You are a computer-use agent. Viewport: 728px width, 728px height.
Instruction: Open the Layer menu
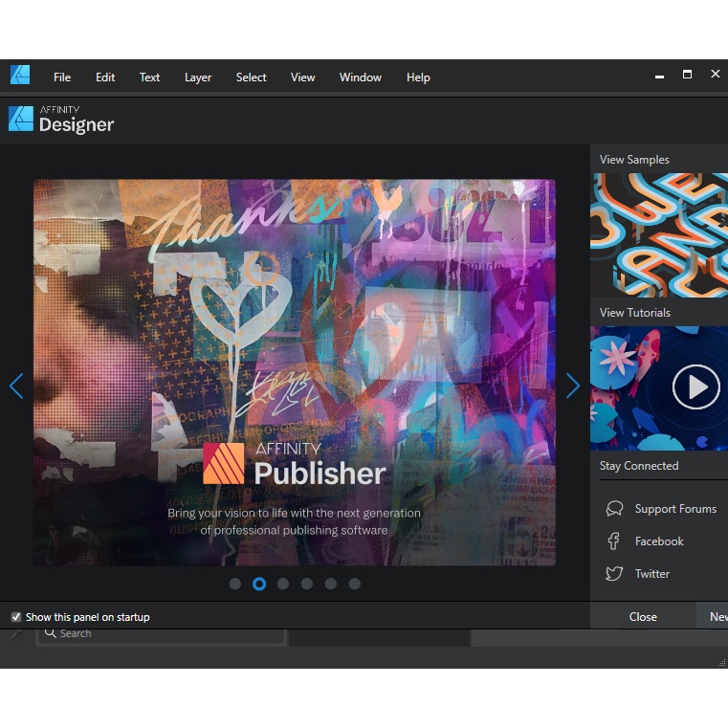pyautogui.click(x=198, y=77)
